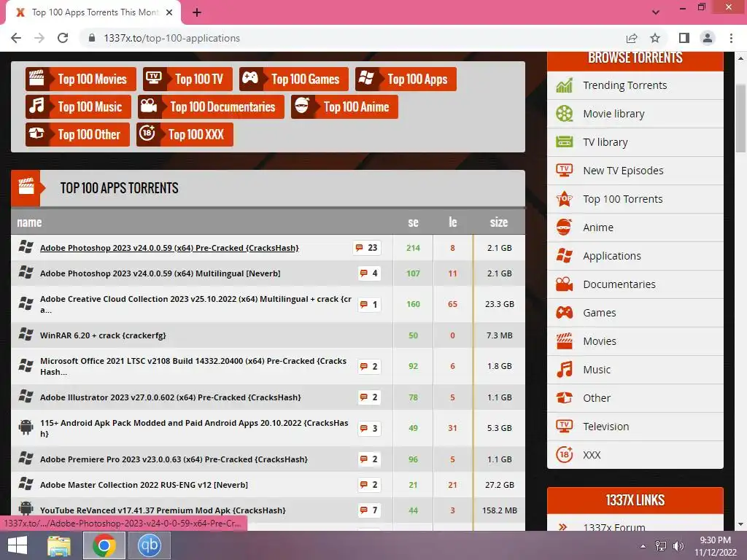
Task: Open the Documentaries sidebar link
Action: click(x=619, y=284)
